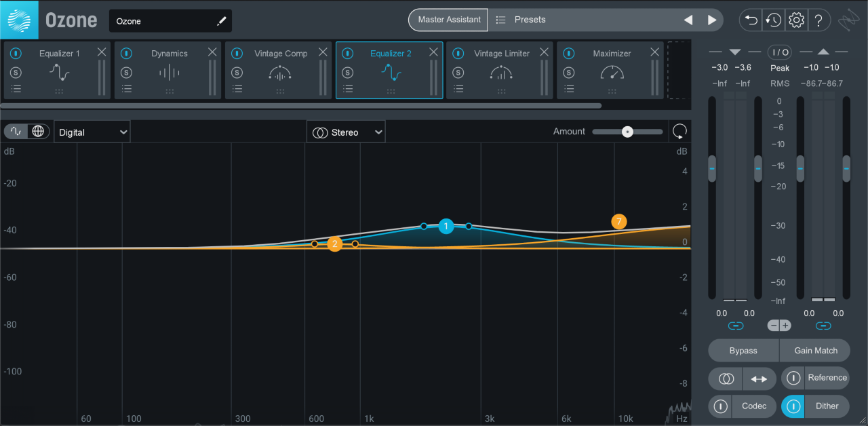Select the Vintage Comp module
868x426 pixels.
tap(279, 71)
